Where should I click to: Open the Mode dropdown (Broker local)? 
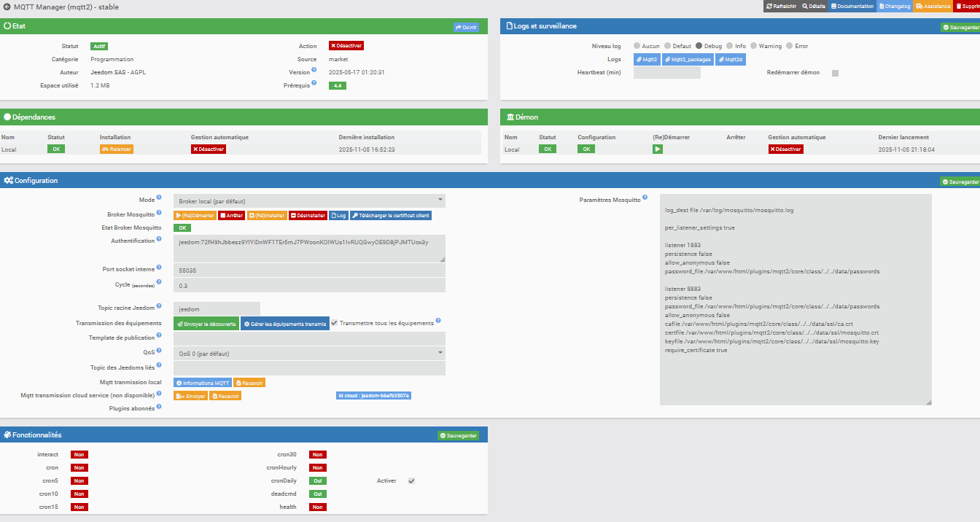309,200
